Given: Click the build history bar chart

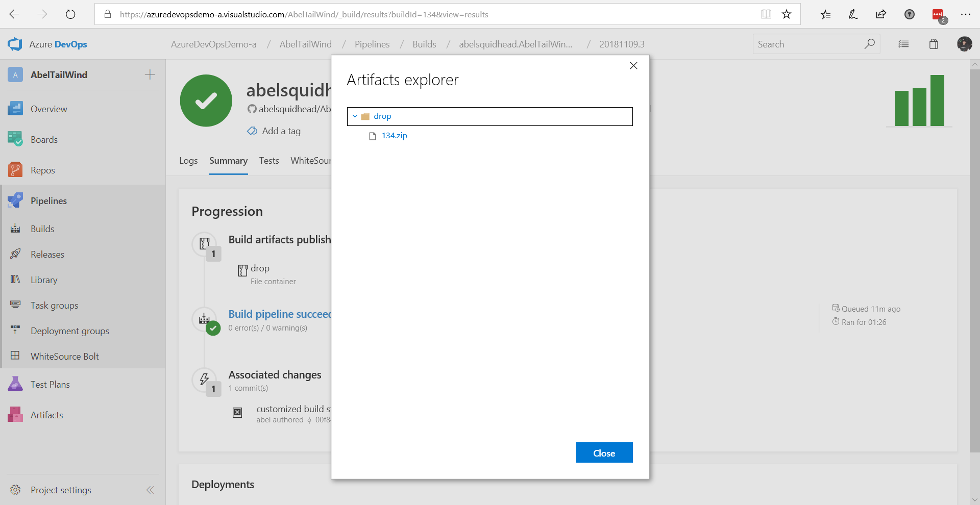Looking at the screenshot, I should coord(919,100).
